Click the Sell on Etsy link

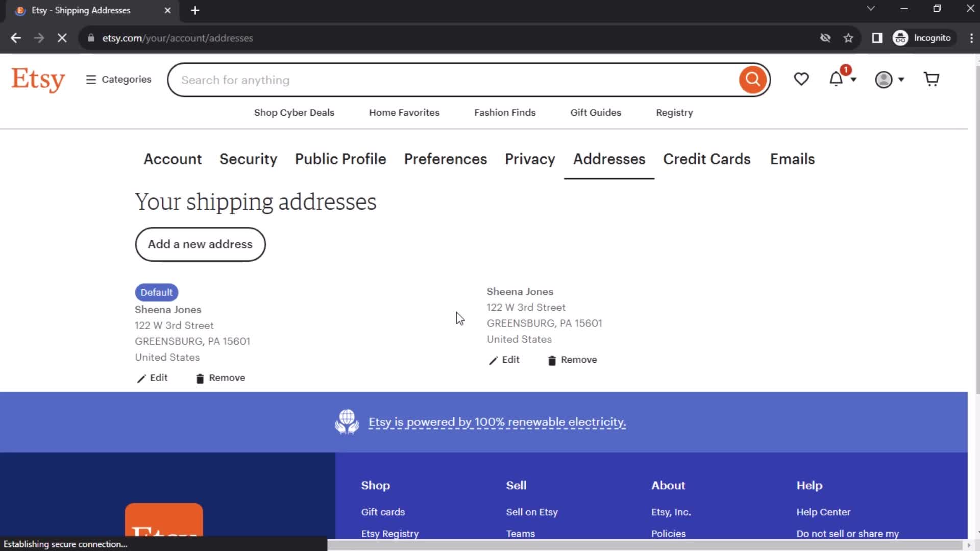click(532, 513)
